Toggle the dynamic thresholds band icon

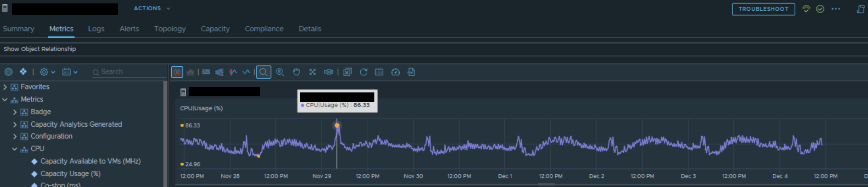tap(206, 72)
